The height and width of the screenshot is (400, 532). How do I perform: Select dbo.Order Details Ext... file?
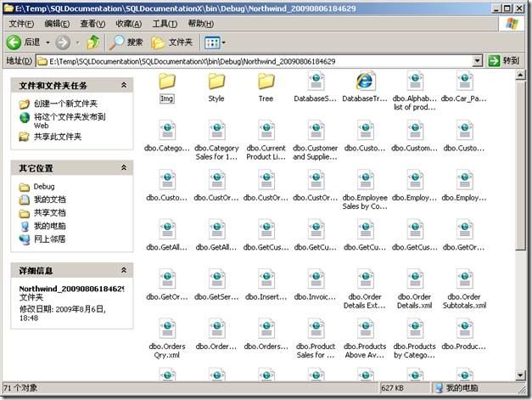pos(365,289)
